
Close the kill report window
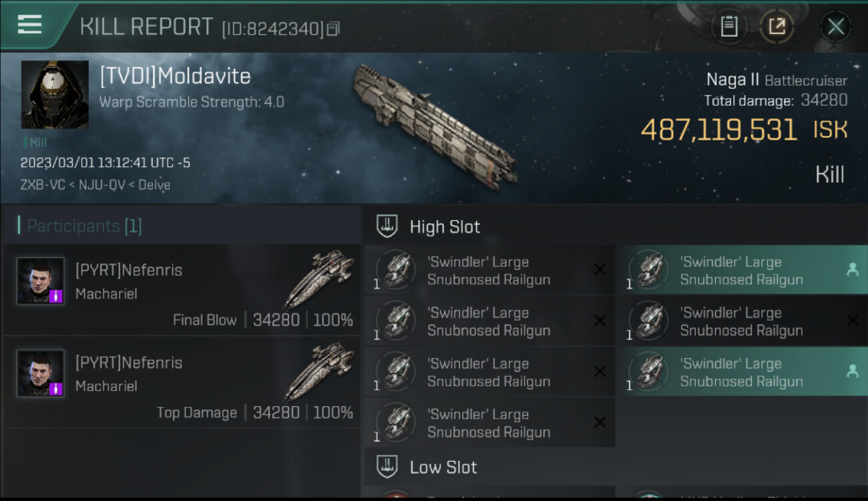[836, 27]
